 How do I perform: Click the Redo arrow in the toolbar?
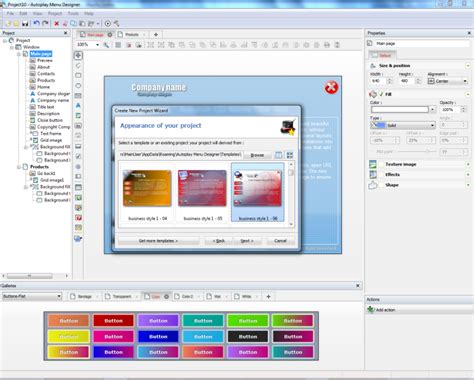(x=45, y=23)
